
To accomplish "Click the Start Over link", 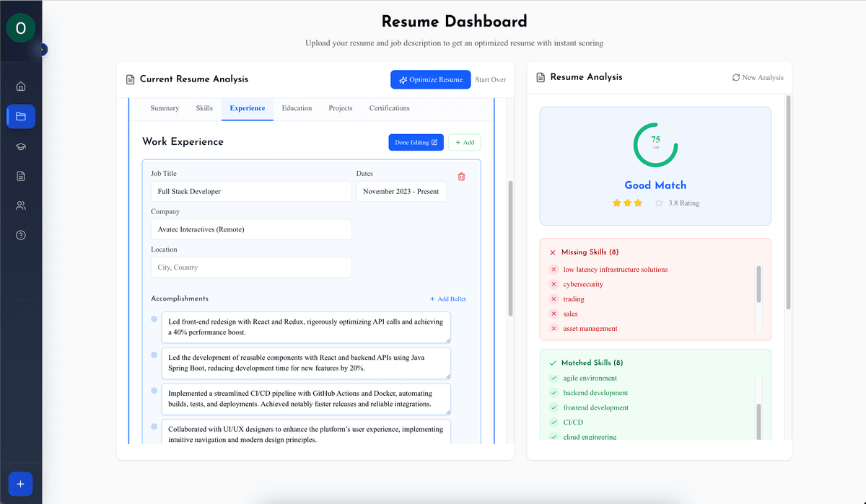I will coord(490,79).
